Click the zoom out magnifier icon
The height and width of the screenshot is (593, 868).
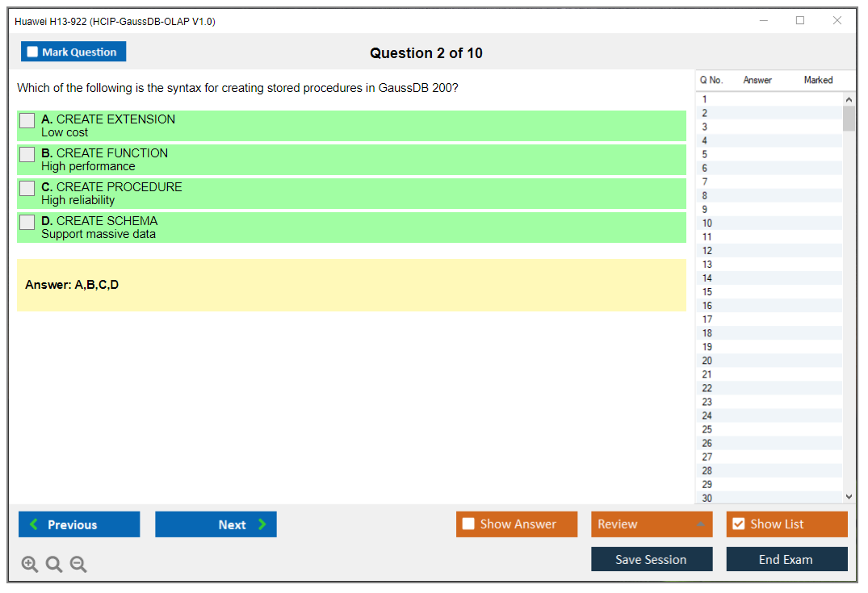[x=78, y=565]
